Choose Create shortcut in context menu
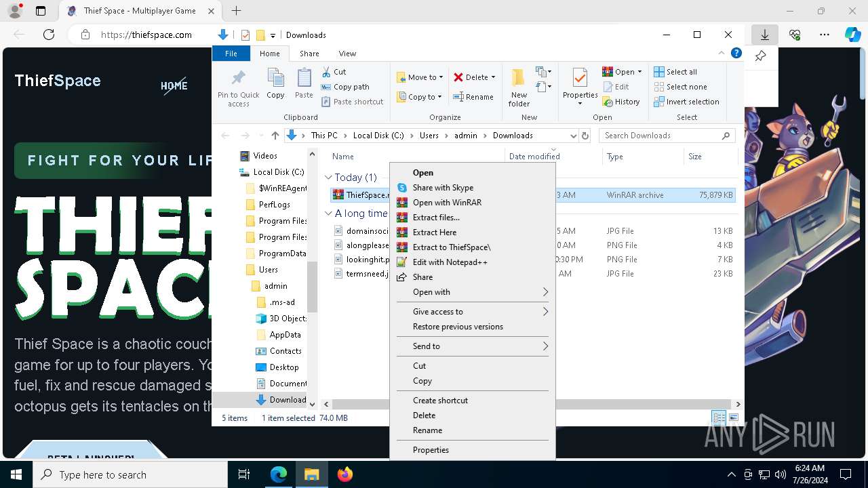This screenshot has height=488, width=868. (472, 401)
